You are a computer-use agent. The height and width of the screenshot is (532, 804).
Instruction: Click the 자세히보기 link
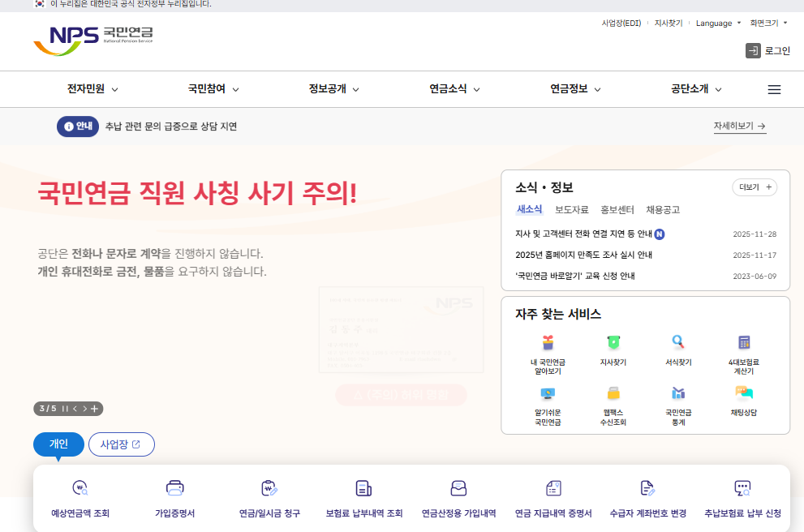(740, 126)
